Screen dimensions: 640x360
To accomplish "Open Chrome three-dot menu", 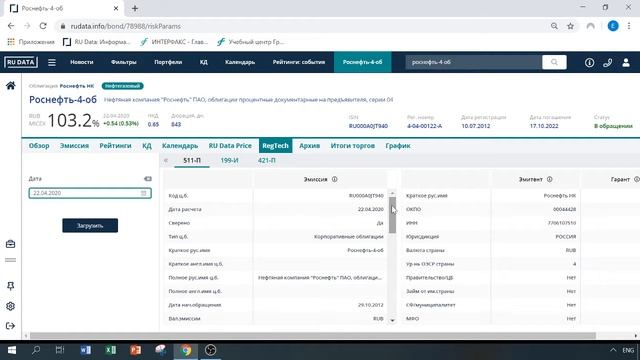I will pos(629,26).
